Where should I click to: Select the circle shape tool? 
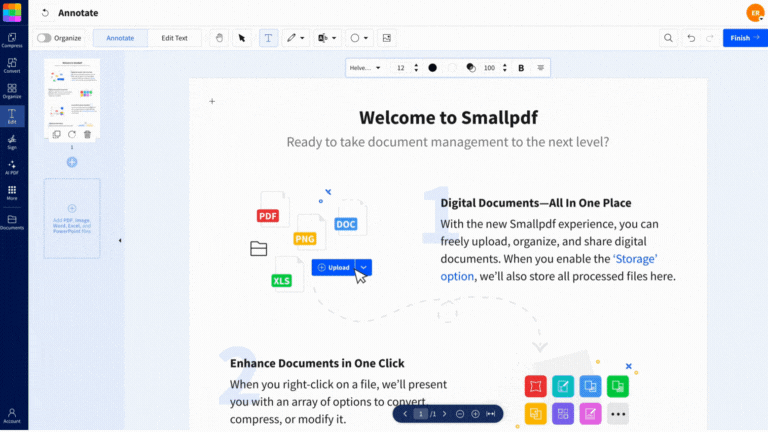click(x=355, y=38)
